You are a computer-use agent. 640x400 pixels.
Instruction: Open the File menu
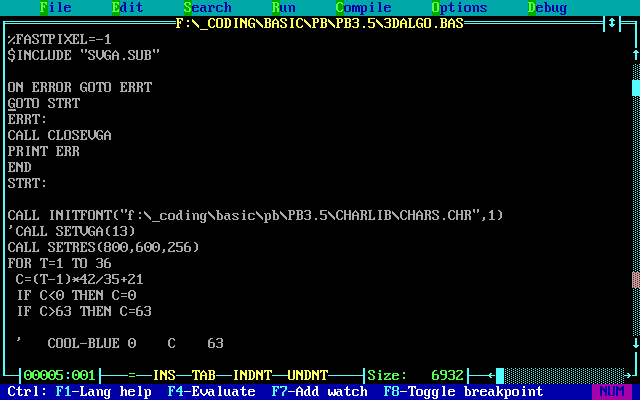coord(56,7)
